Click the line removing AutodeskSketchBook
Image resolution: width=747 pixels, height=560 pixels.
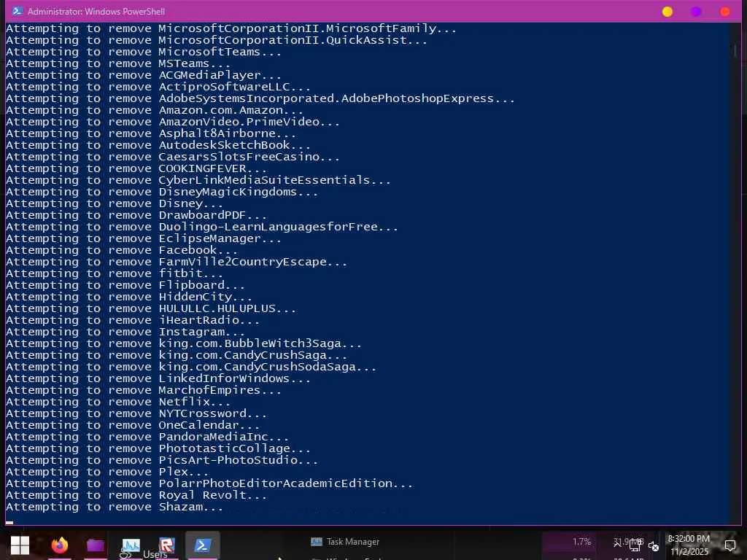coord(158,145)
